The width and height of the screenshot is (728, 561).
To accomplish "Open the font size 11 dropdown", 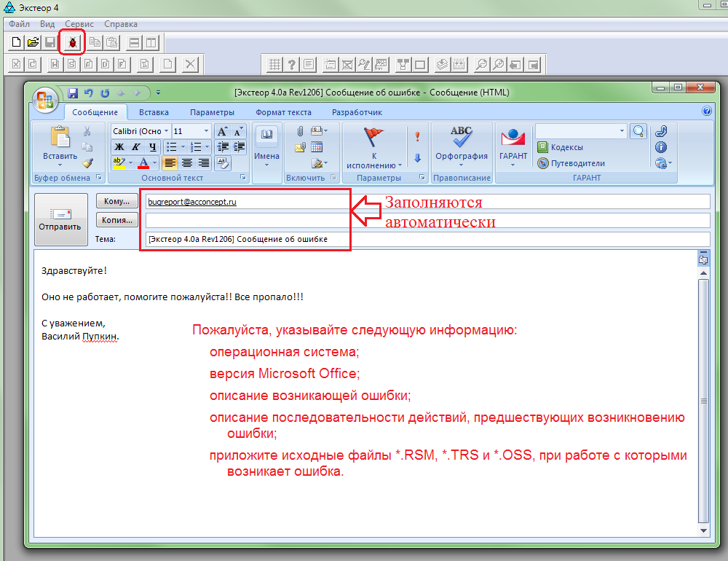I will pyautogui.click(x=207, y=132).
